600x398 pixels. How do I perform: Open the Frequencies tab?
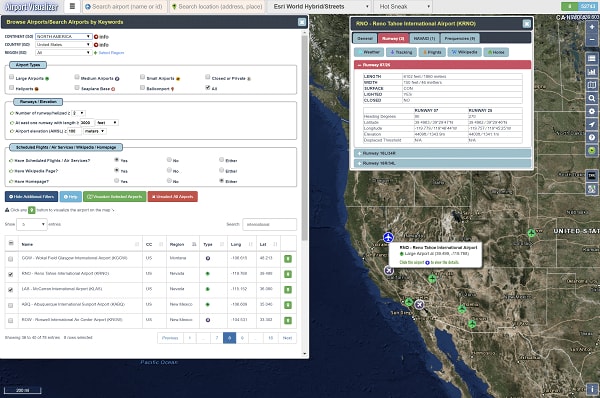tap(460, 38)
